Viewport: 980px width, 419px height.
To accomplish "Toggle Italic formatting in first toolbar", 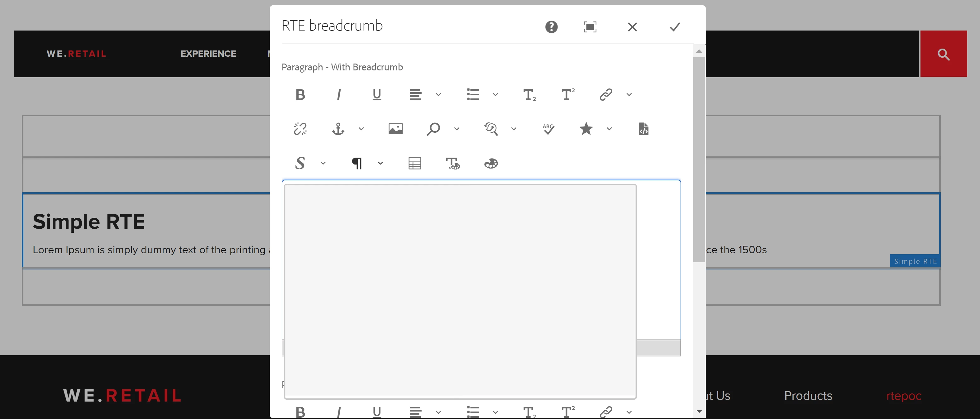I will (x=339, y=94).
